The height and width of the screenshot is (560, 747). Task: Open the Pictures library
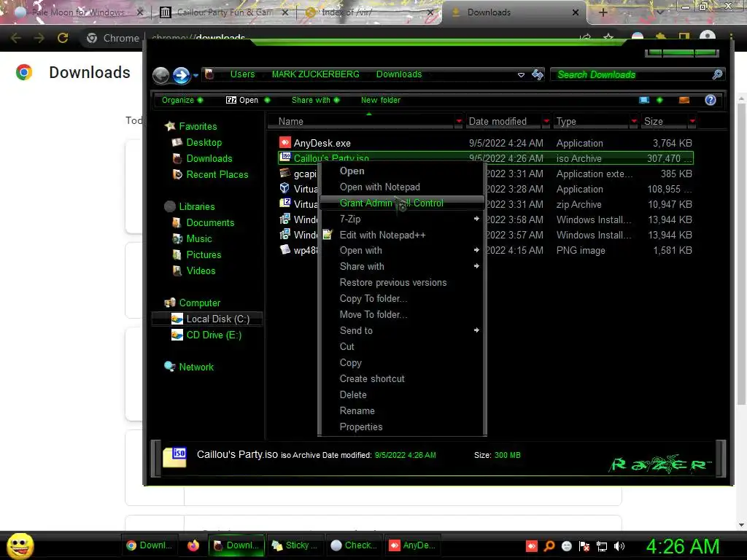204,254
